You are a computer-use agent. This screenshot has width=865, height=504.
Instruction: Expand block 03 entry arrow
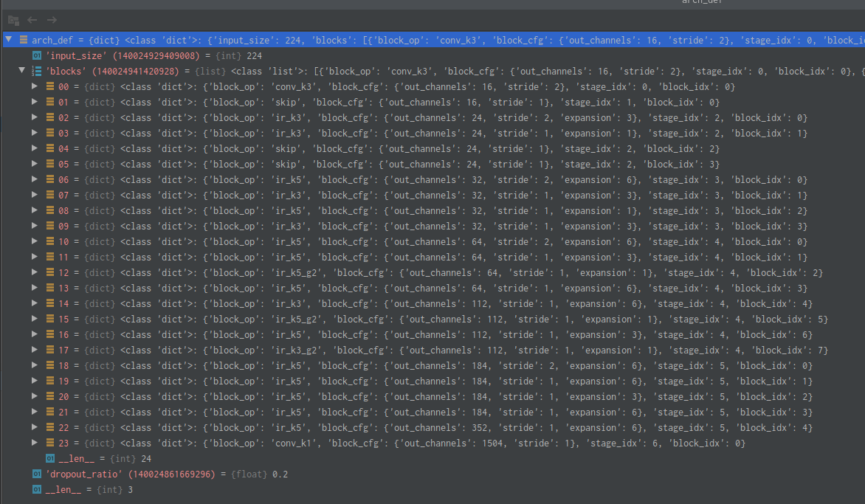[34, 132]
